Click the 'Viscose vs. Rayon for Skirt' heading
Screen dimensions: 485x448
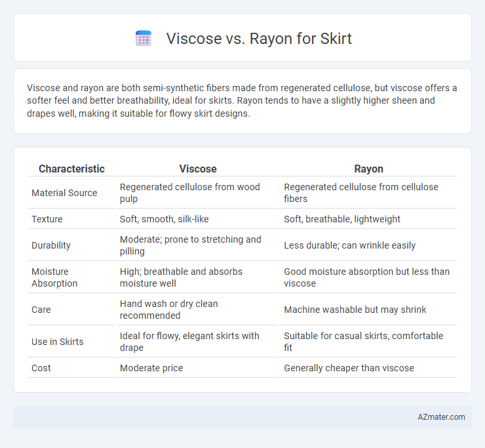pos(259,39)
